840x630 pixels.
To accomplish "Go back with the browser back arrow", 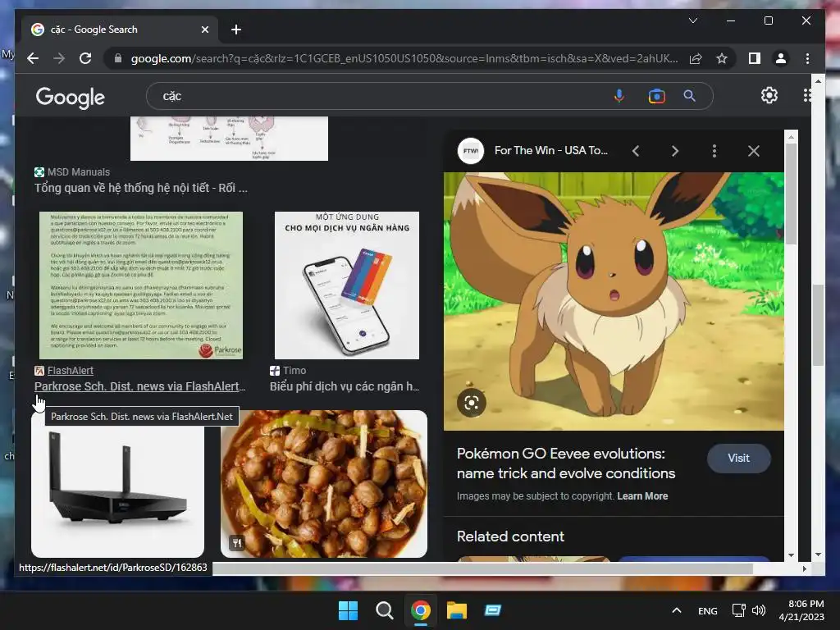I will [x=33, y=58].
